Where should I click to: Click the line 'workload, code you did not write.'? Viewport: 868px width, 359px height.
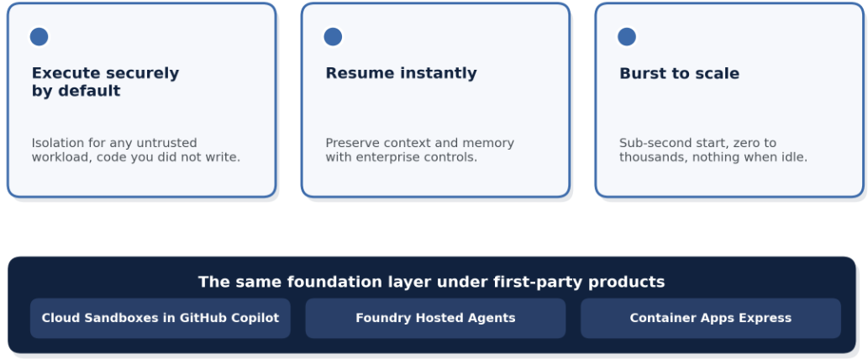135,157
